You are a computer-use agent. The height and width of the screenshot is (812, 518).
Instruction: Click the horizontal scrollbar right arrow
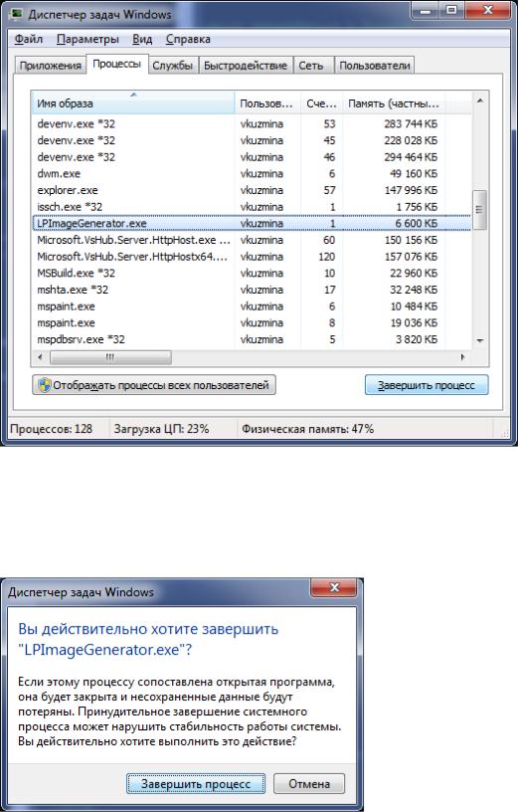click(x=462, y=357)
